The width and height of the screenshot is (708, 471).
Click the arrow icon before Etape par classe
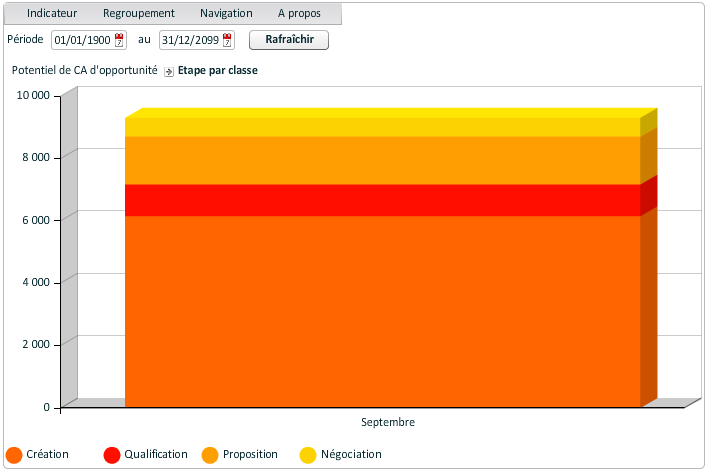[x=168, y=71]
